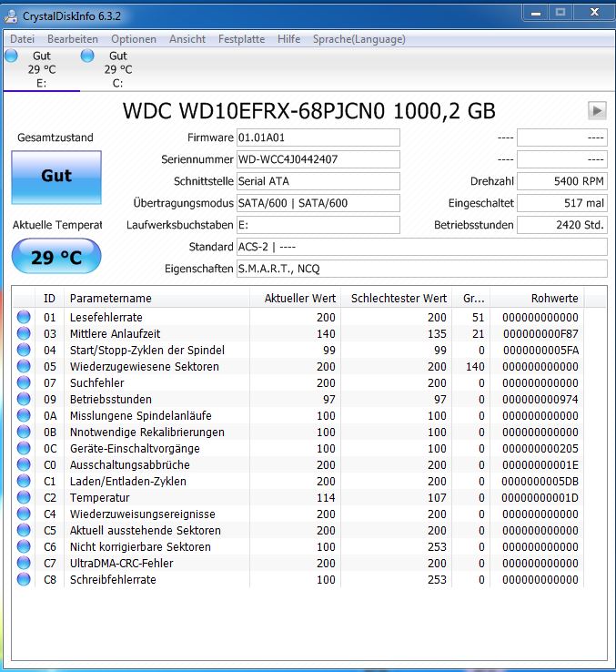The image size is (616, 672).
Task: Click the Gr... threshold column header
Action: coord(471,299)
